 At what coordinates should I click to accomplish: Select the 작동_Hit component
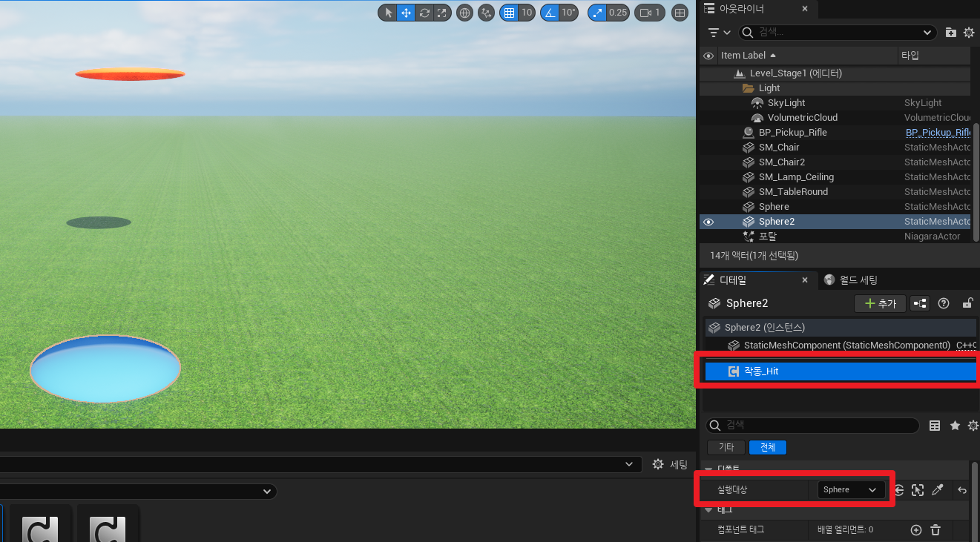pos(841,371)
